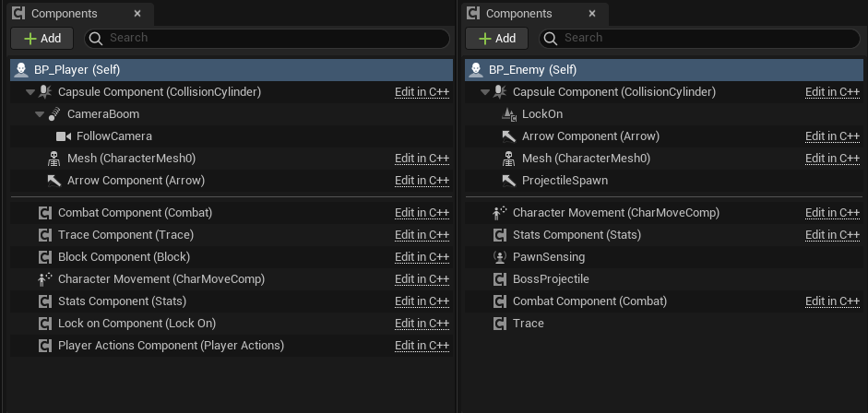The width and height of the screenshot is (868, 413).
Task: Select Lock on Component row in BP_Player
Action: coord(232,324)
